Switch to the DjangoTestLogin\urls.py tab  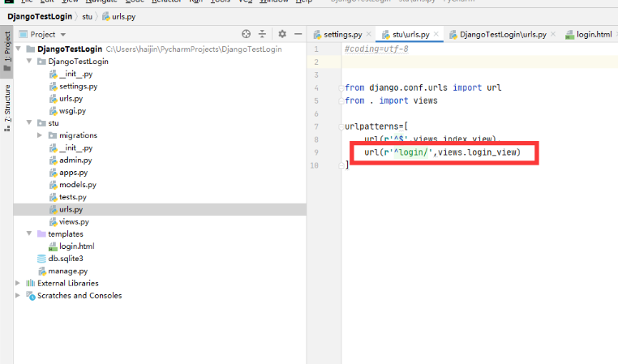503,35
